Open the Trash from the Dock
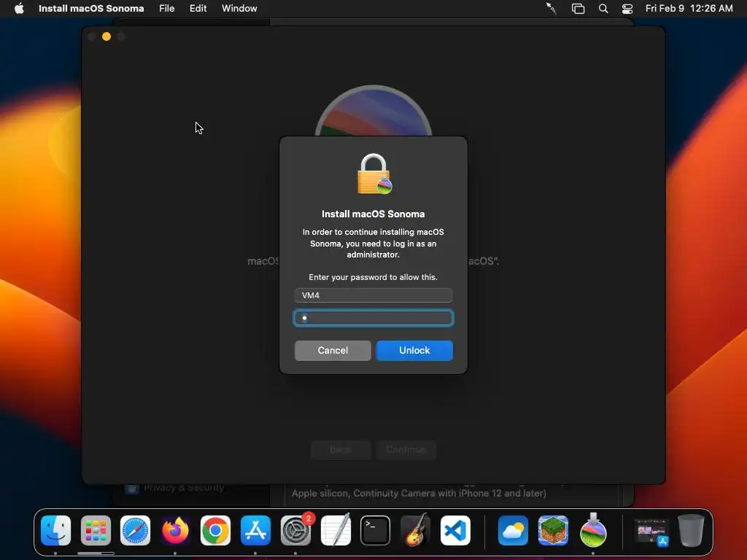 [692, 530]
